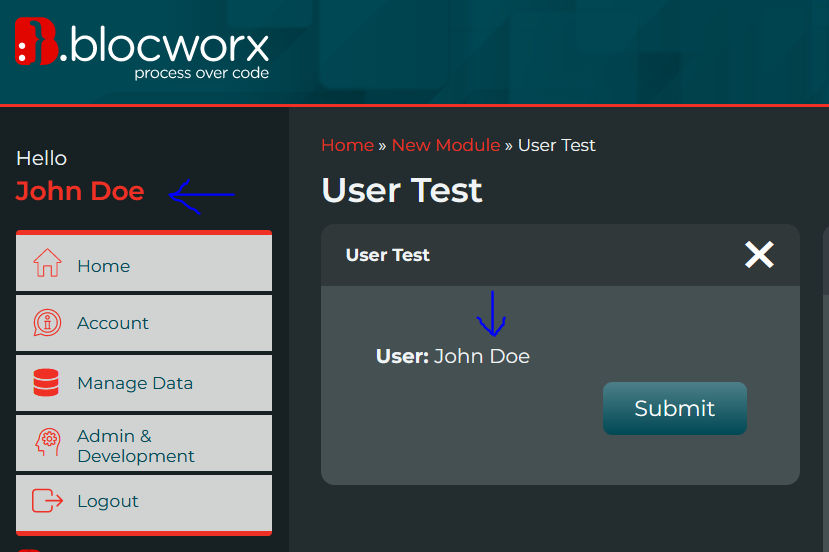This screenshot has width=829, height=552.
Task: Select Manage Data in the sidebar
Action: [x=144, y=383]
